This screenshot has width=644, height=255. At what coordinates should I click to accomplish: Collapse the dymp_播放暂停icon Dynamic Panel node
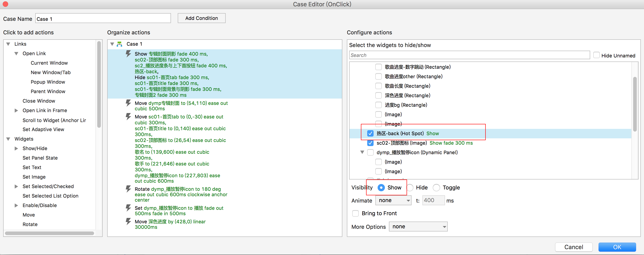[x=362, y=152]
